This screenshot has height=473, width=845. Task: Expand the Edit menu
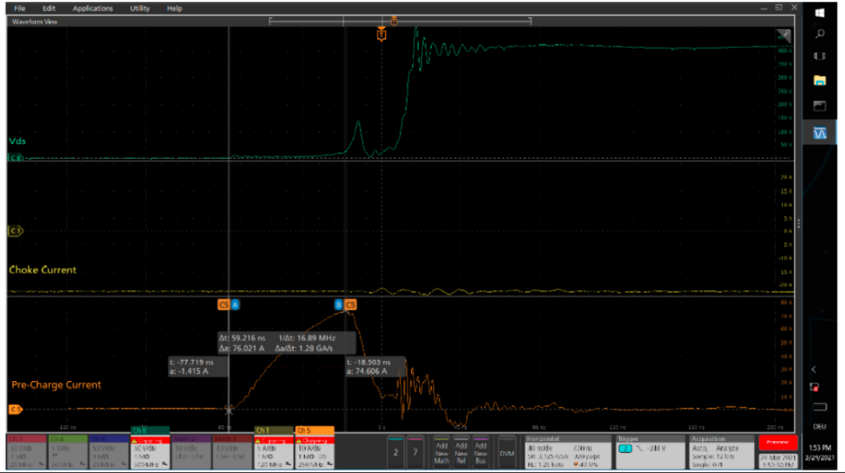pos(48,8)
